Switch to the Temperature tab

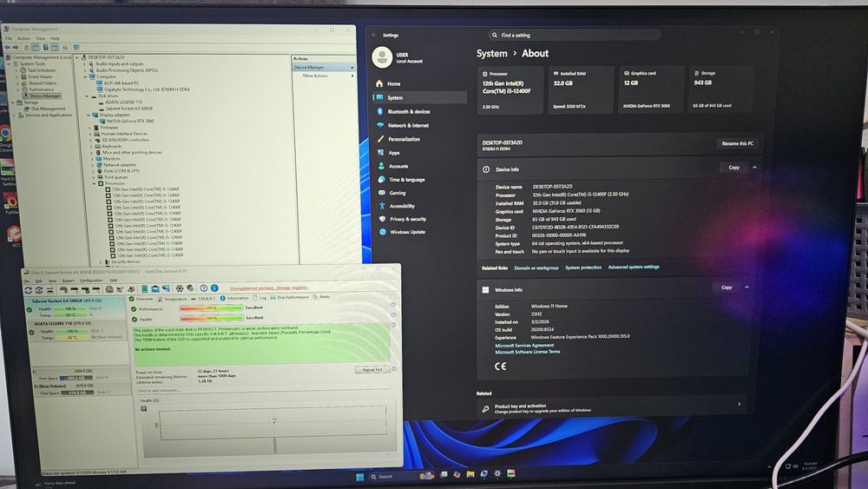(x=171, y=299)
